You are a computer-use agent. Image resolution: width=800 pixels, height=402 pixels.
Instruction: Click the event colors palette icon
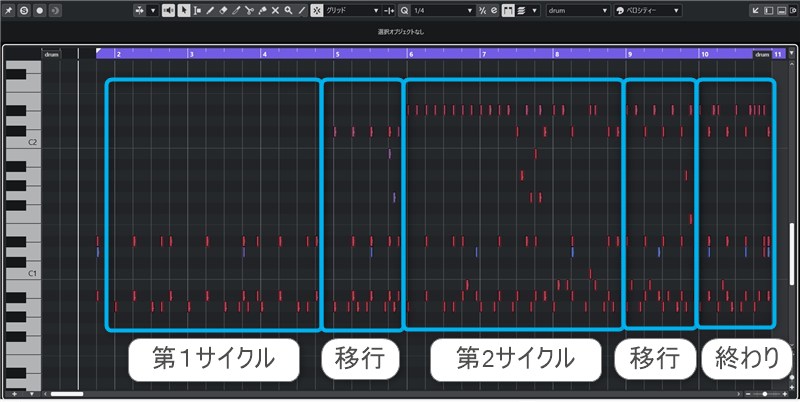pyautogui.click(x=619, y=11)
